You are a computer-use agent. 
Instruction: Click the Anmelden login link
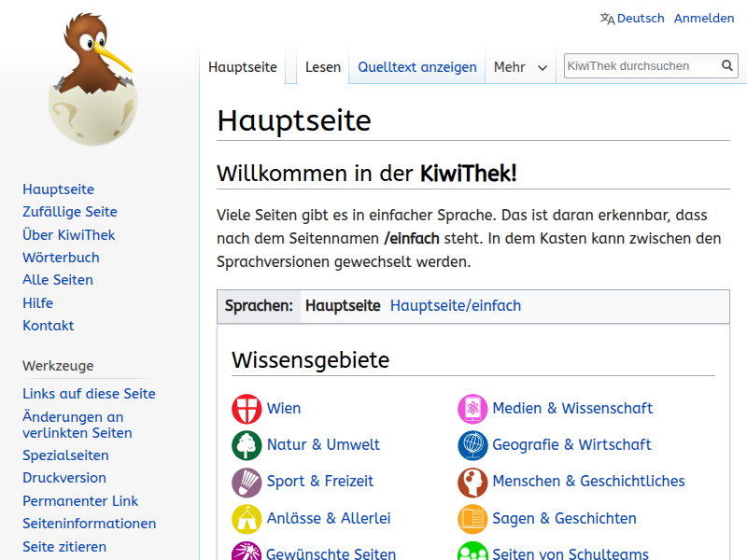point(704,19)
